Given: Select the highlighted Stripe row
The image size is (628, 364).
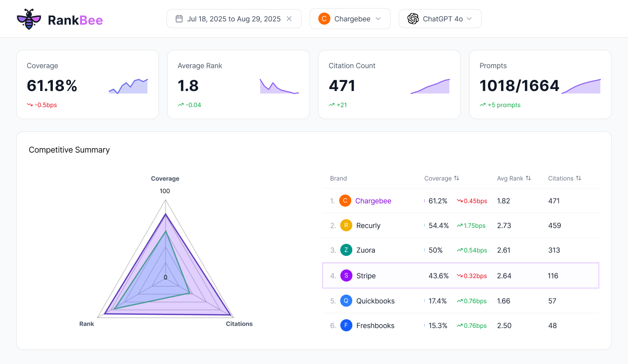Looking at the screenshot, I should 461,276.
